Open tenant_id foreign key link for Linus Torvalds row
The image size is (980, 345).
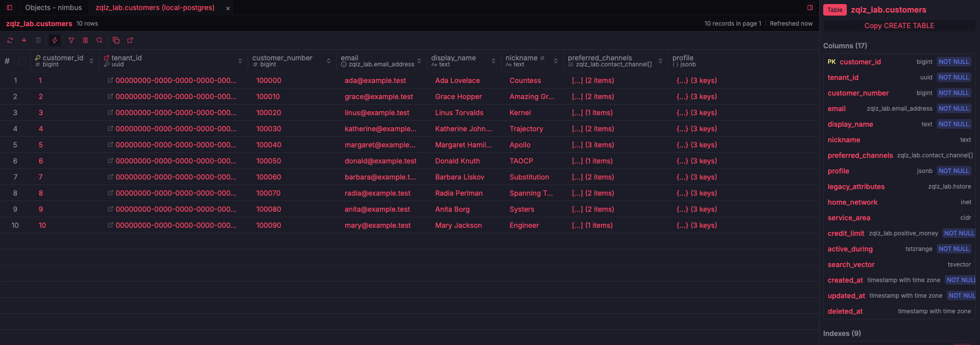coord(111,112)
